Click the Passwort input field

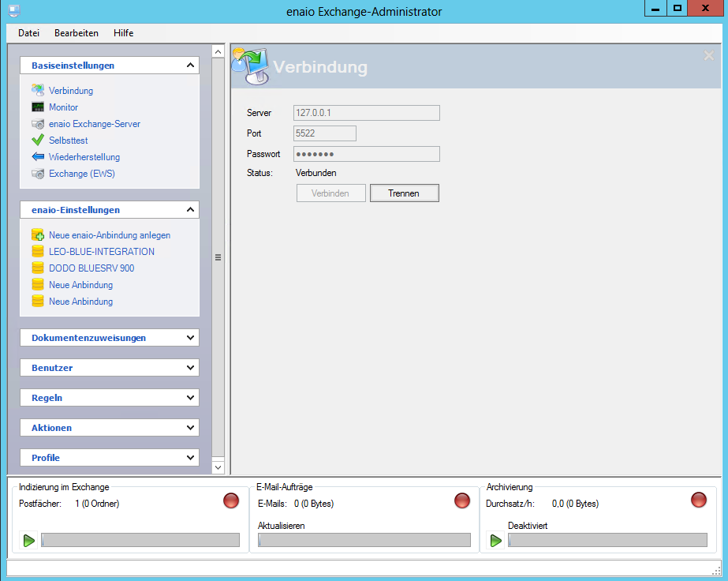tap(366, 154)
